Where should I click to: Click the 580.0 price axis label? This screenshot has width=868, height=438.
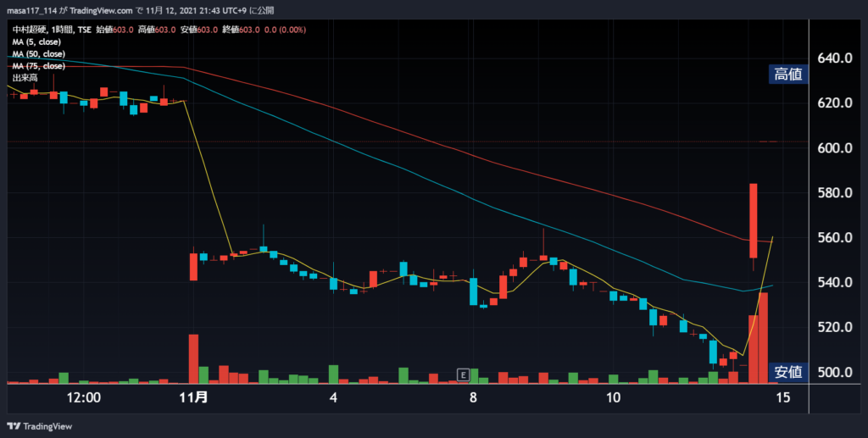(x=835, y=193)
